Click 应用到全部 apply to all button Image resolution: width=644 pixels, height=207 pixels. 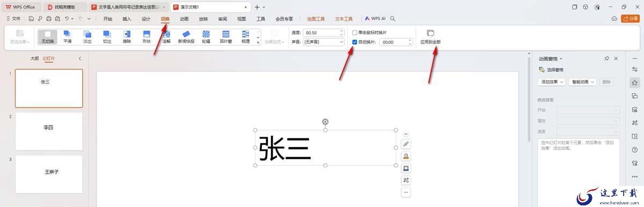coord(430,37)
